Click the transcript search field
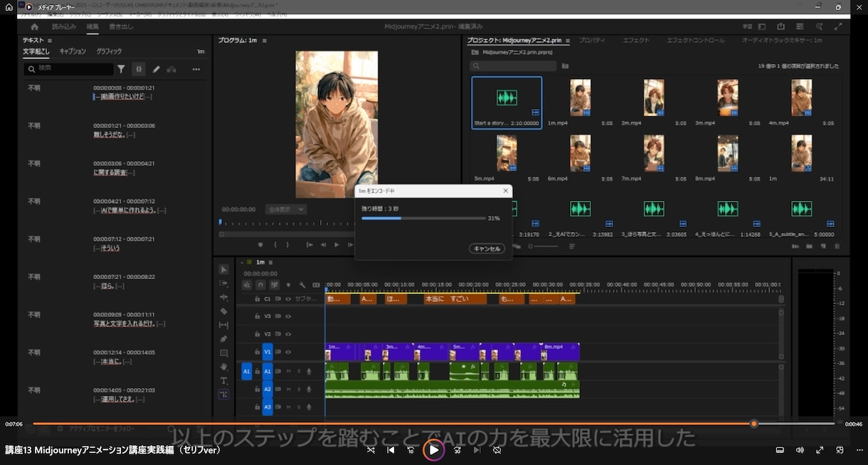 pyautogui.click(x=68, y=69)
